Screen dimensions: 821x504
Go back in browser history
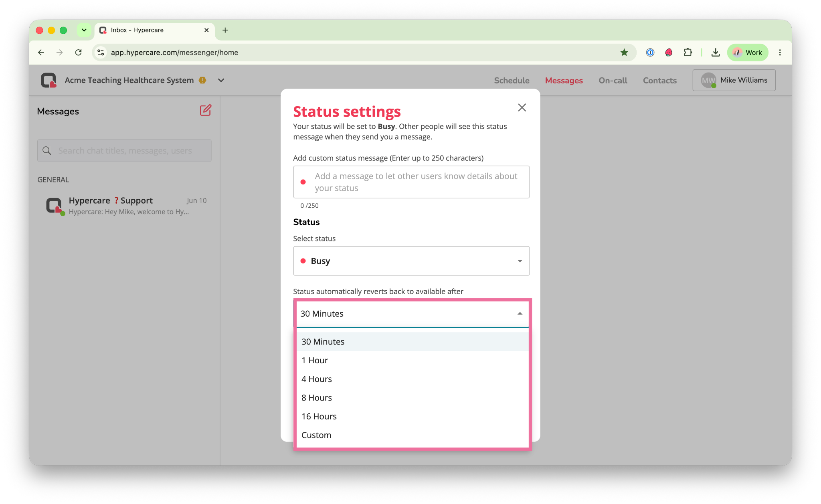pos(41,53)
